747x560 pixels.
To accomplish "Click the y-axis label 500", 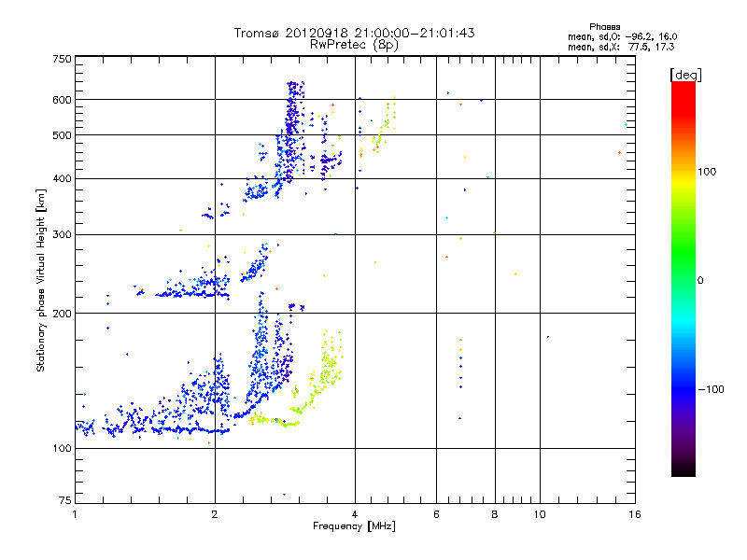I will click(x=62, y=135).
